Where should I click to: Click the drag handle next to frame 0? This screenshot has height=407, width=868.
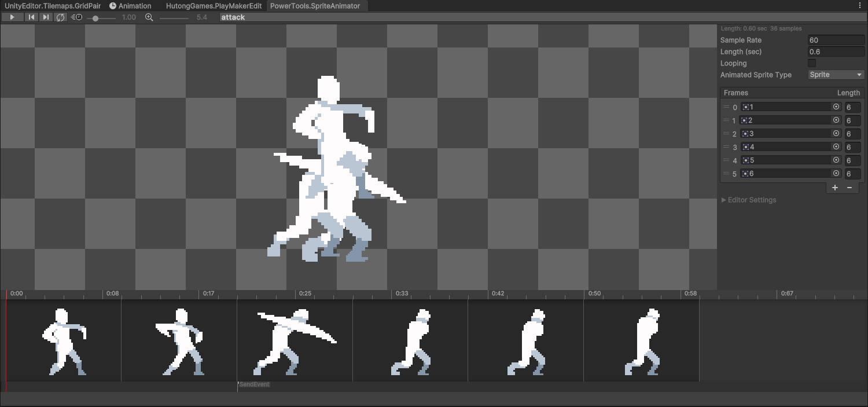click(x=726, y=107)
